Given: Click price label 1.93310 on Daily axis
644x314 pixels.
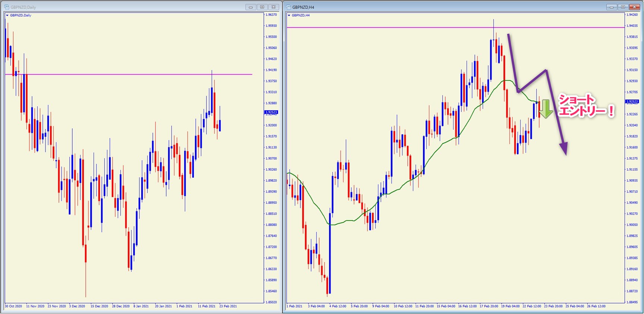Looking at the screenshot, I should coord(271,92).
